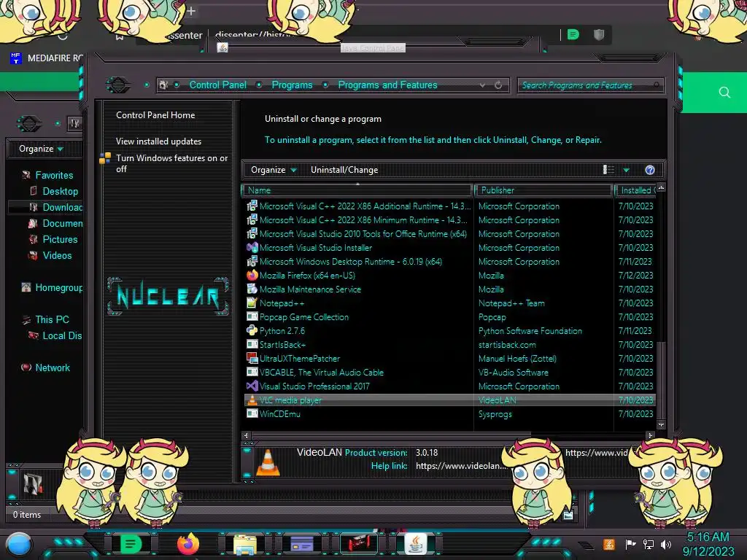Click the Mozilla Firefox program icon in list
This screenshot has width=747, height=560.
(252, 276)
